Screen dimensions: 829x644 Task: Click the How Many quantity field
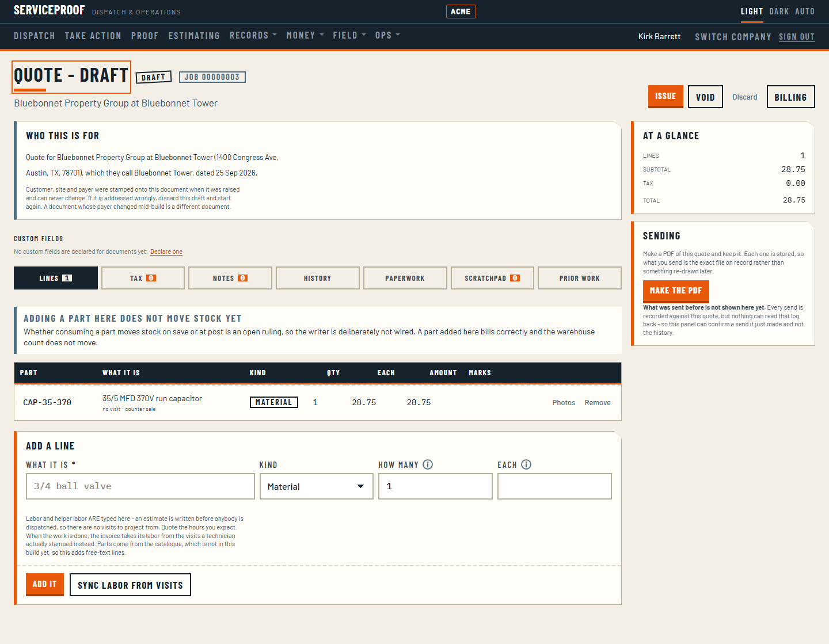(435, 486)
